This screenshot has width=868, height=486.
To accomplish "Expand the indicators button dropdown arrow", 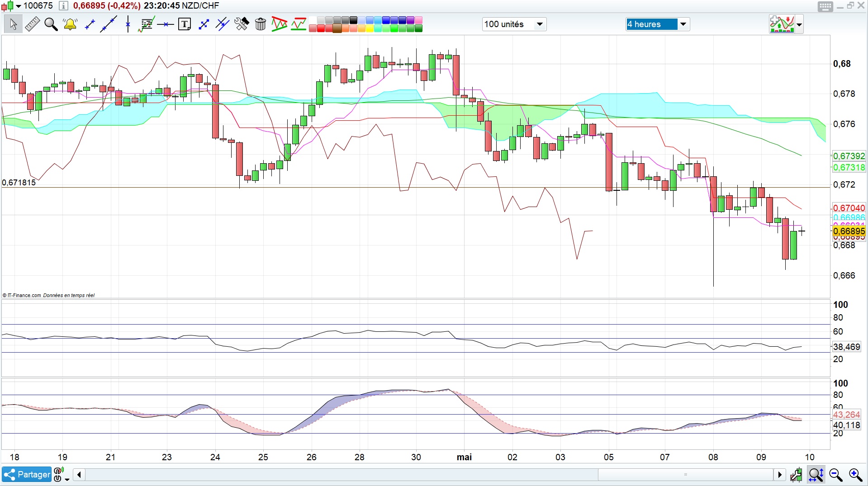I will click(799, 25).
